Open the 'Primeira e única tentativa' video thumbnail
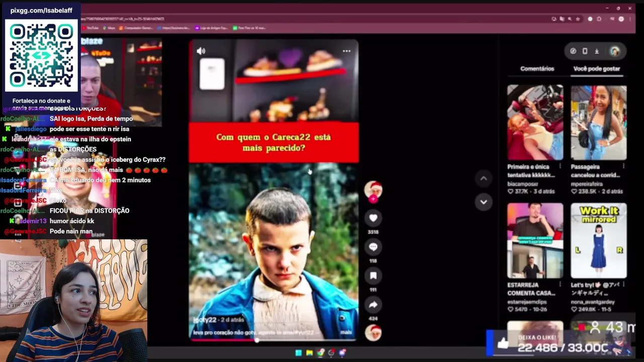 tap(535, 123)
